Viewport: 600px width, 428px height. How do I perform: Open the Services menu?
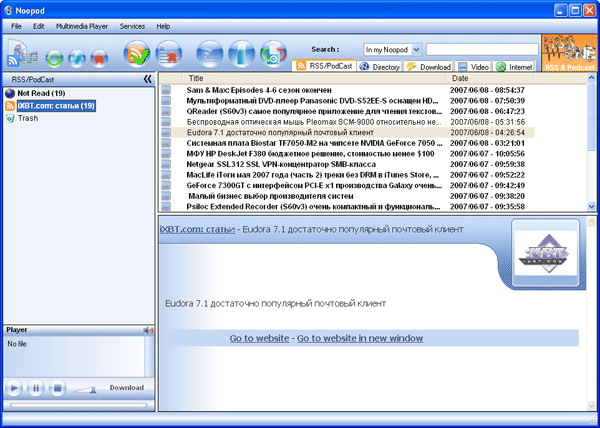tap(132, 26)
